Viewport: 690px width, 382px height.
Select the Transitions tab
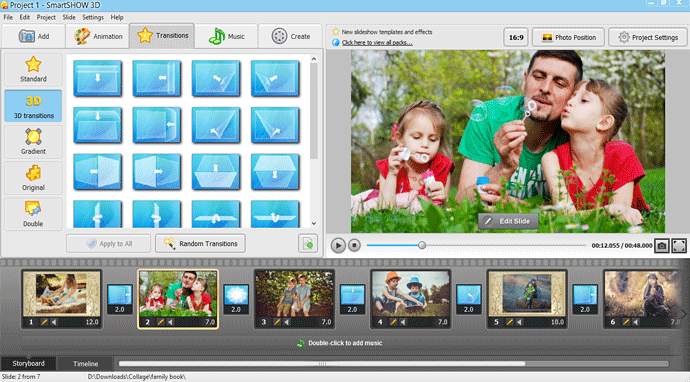click(x=162, y=36)
